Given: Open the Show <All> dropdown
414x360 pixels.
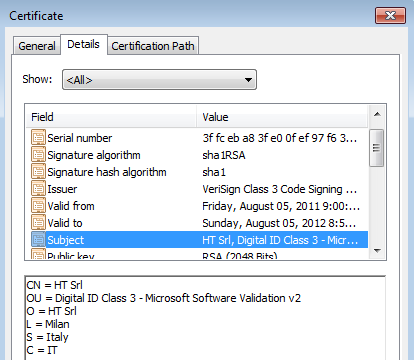Looking at the screenshot, I should coord(159,80).
